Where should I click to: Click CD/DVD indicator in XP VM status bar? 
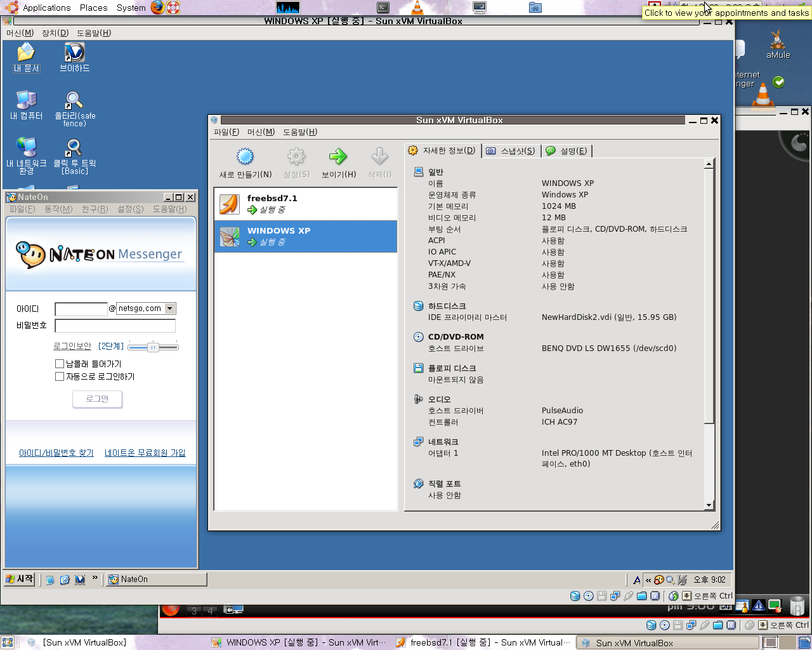click(588, 596)
